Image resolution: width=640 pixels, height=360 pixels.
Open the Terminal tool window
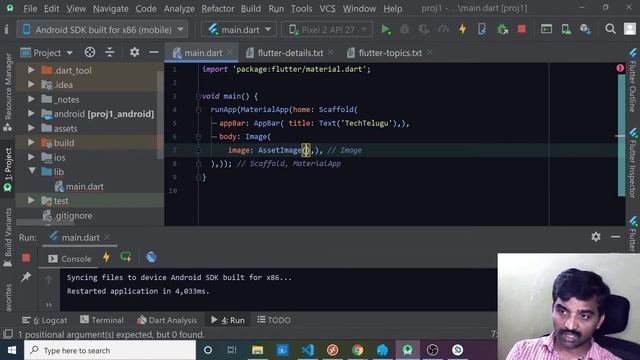[102, 320]
